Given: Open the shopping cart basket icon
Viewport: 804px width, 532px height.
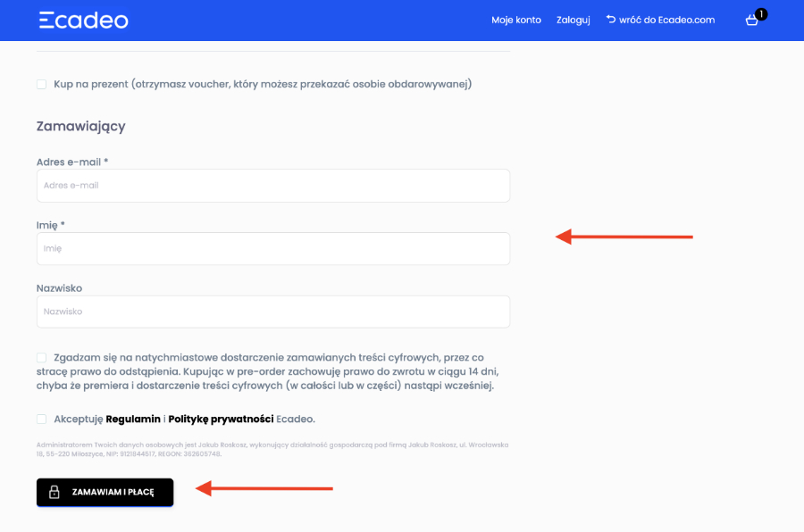Looking at the screenshot, I should click(751, 21).
